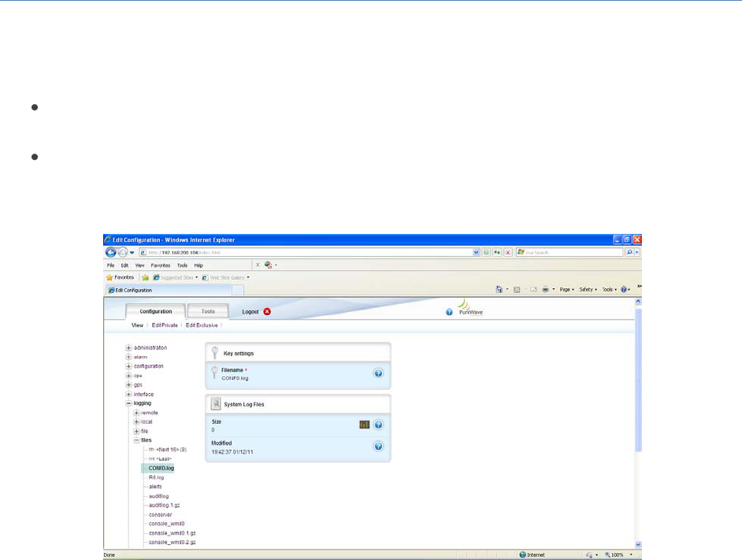
Task: Click the add to favorites bar icon
Action: tap(145, 277)
